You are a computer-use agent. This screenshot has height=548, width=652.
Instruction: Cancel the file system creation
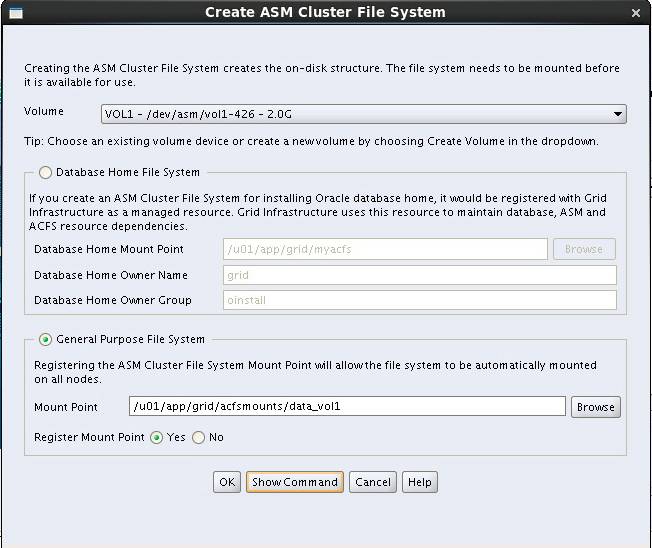(x=373, y=482)
